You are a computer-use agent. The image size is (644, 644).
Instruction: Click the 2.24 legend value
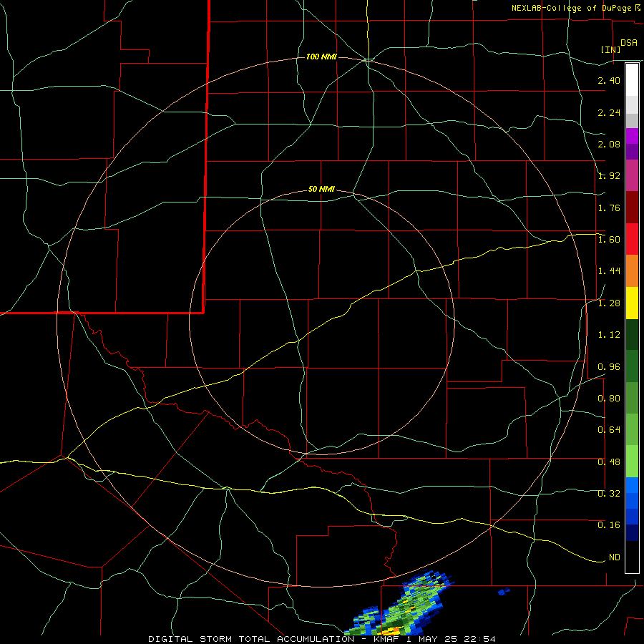pyautogui.click(x=609, y=112)
